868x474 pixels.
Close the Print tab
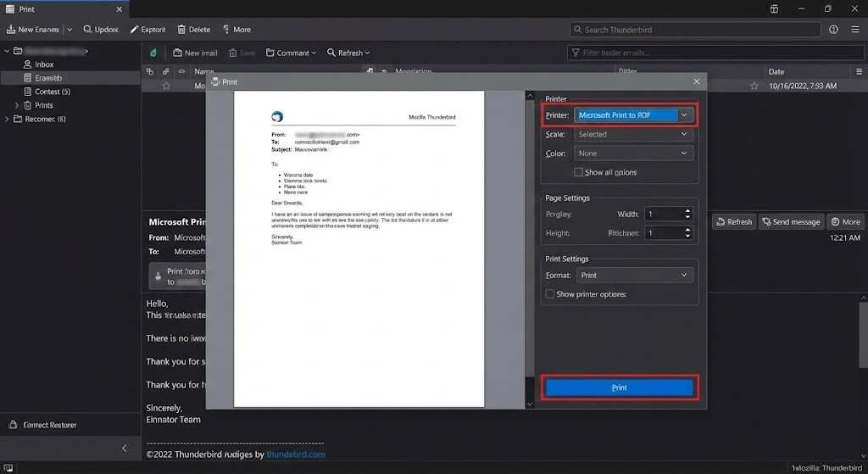pyautogui.click(x=119, y=9)
